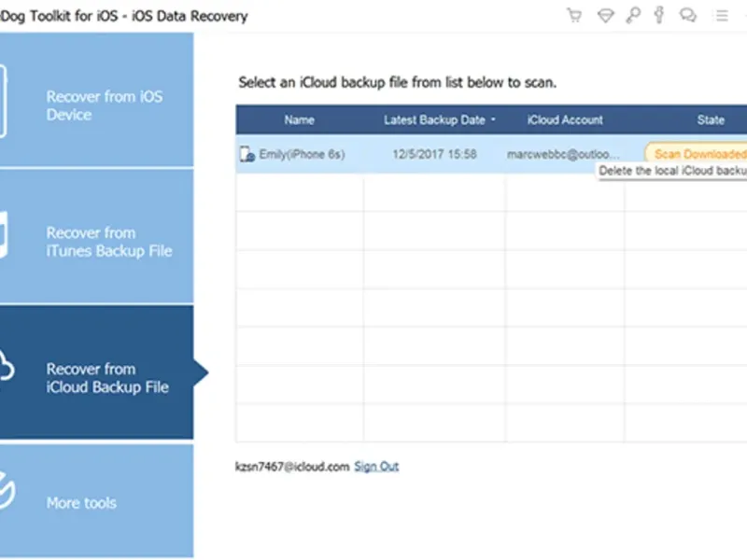
Task: Click the phone icon beside Emily backup
Action: pyautogui.click(x=247, y=154)
